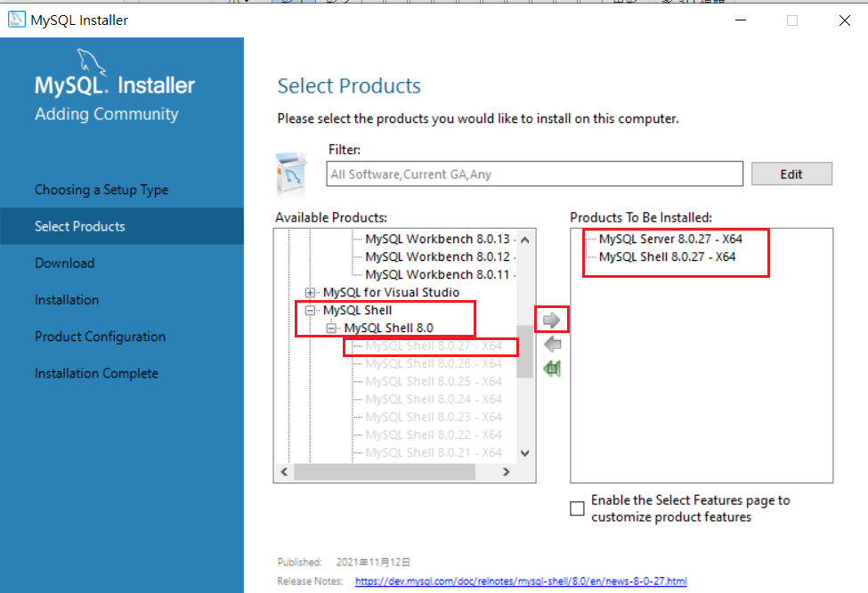The width and height of the screenshot is (868, 593).
Task: Select MySQL Shell 8.0.21 - X64
Action: (434, 451)
